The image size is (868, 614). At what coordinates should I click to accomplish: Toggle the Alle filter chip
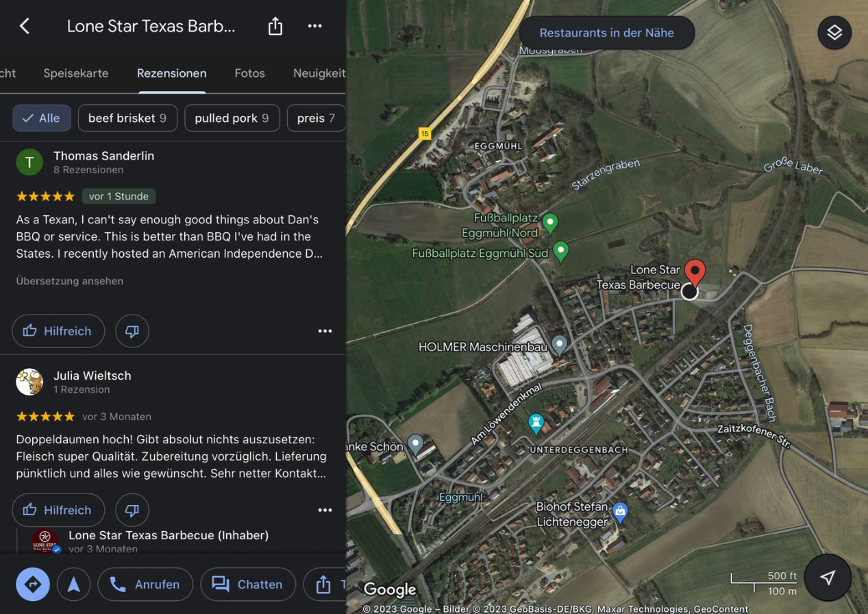pos(41,118)
